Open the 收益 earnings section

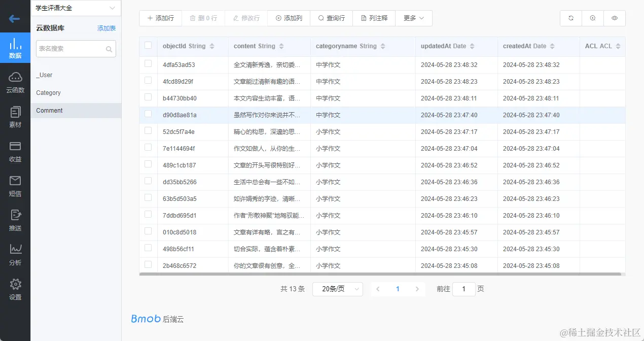[x=15, y=151]
